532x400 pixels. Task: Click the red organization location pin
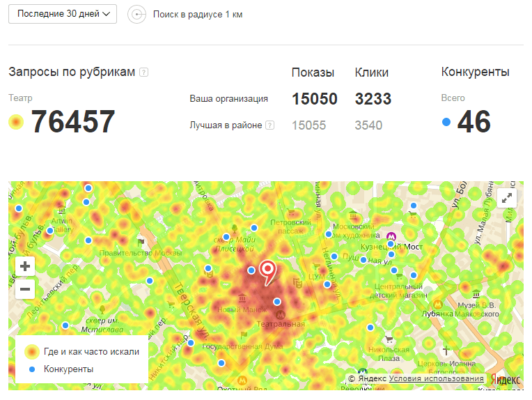coord(267,272)
